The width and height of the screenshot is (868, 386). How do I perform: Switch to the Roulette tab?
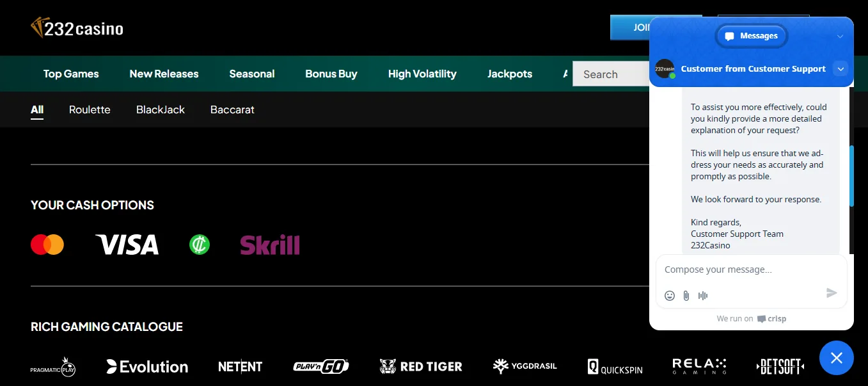[90, 109]
